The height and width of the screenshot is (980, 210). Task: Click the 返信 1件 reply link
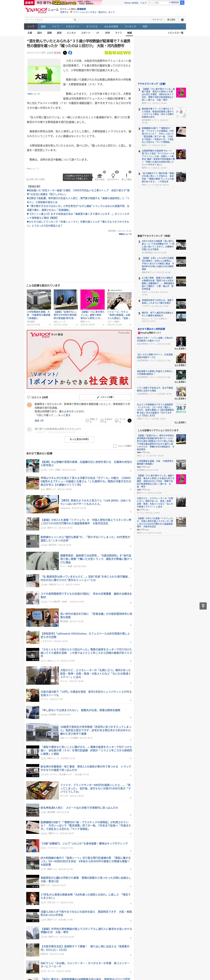pos(39,421)
